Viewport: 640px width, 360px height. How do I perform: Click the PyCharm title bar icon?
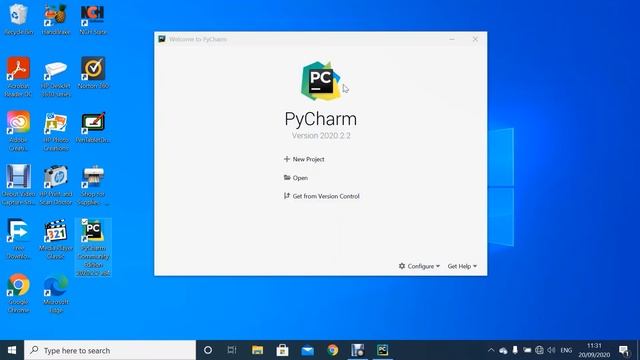(x=162, y=39)
